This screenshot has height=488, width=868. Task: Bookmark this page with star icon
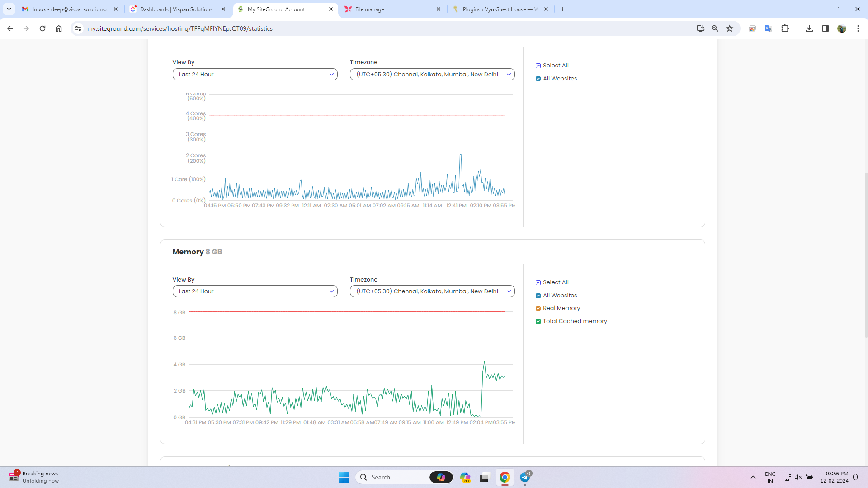click(730, 28)
